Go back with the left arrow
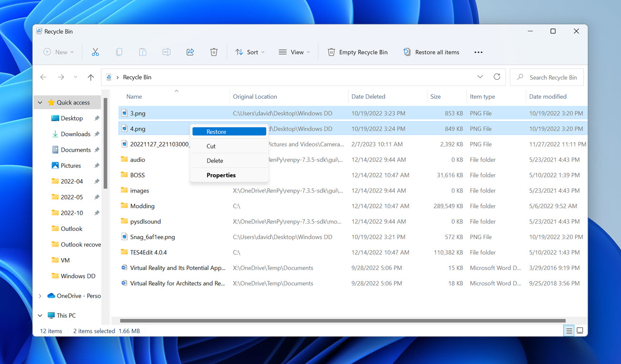Viewport: 621px width, 364px height. point(43,77)
